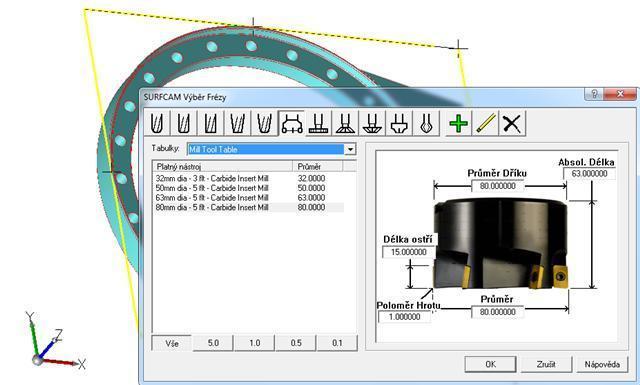640x385 pixels.
Task: Select the 63mm dia Carbide Insert Mill row
Action: 249,198
